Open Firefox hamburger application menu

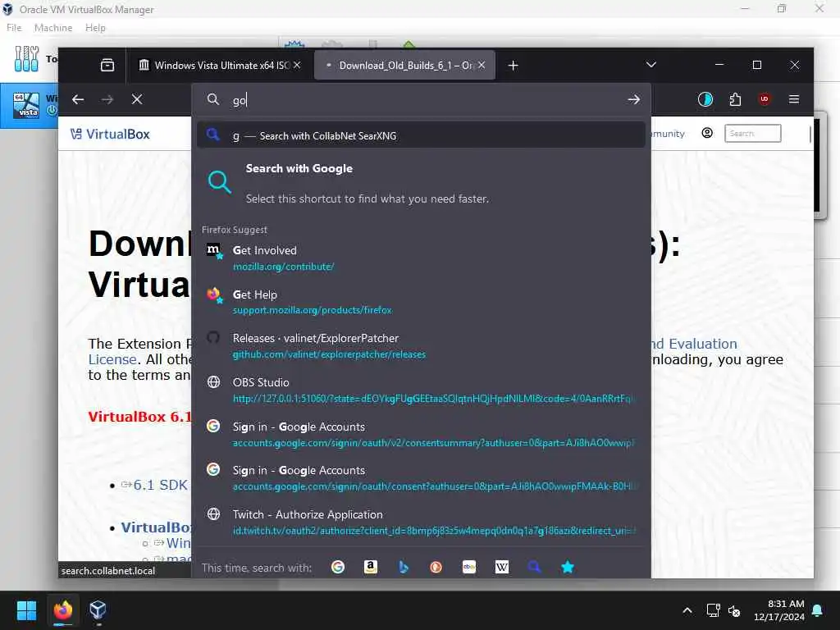pyautogui.click(x=794, y=99)
